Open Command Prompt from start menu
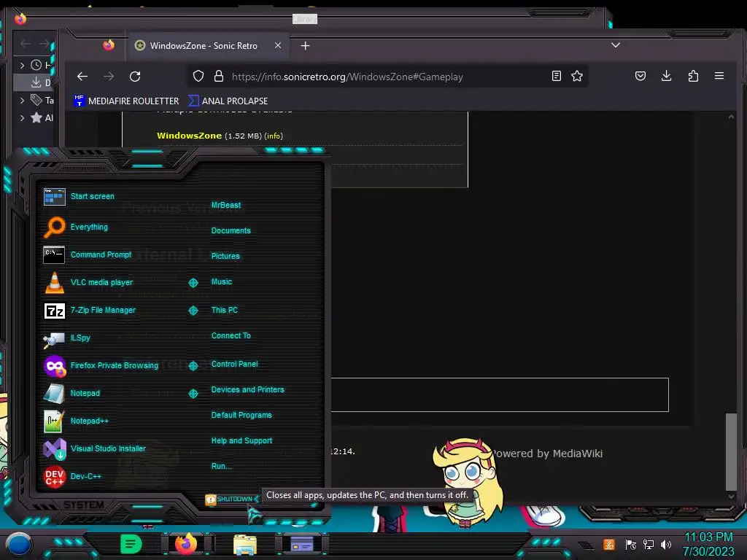Screen dimensions: 747x560 101,254
